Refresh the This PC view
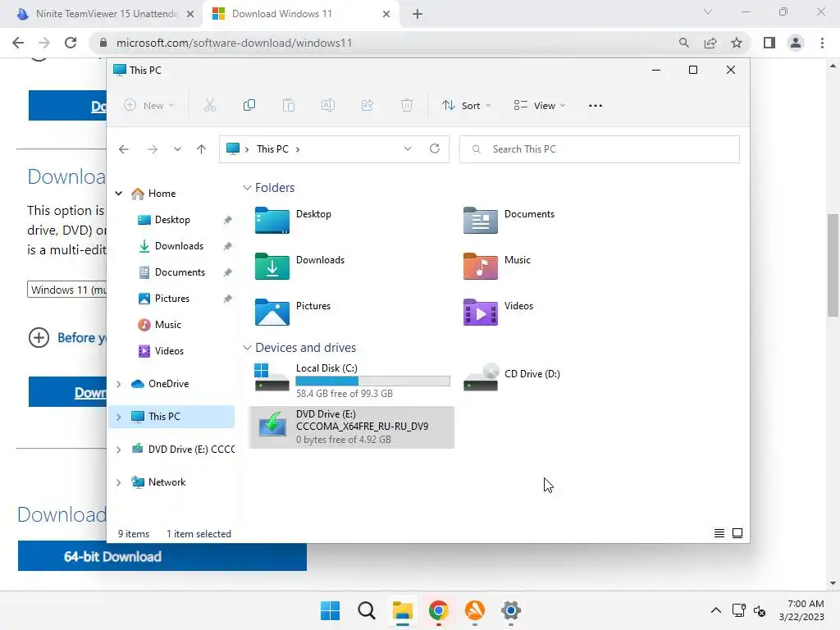This screenshot has height=630, width=840. pos(435,149)
